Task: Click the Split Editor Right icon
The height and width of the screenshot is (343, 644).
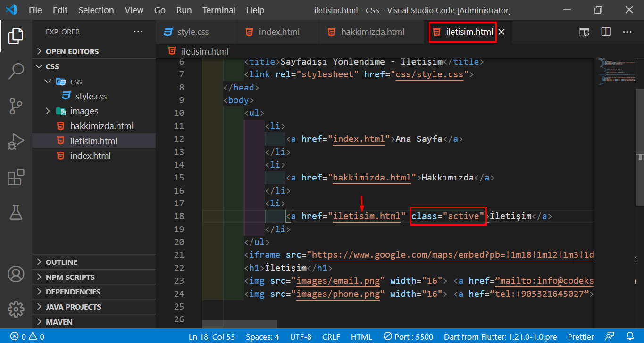Action: [x=606, y=32]
